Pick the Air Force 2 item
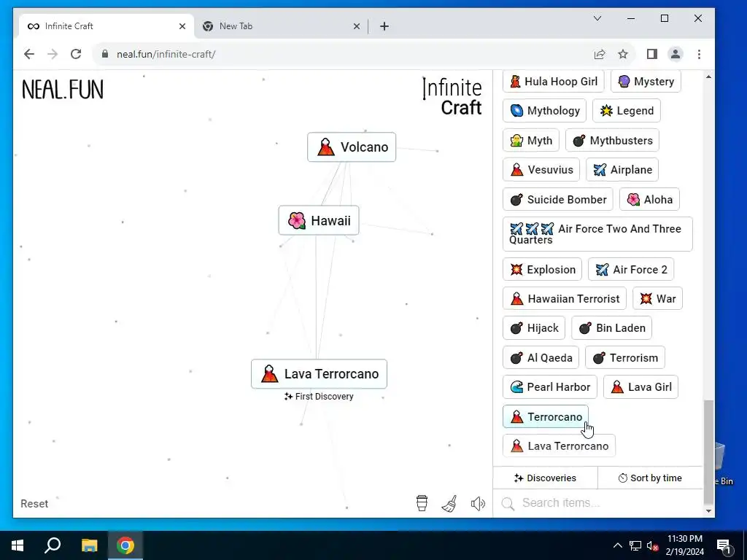Image resolution: width=747 pixels, height=560 pixels. coord(631,270)
